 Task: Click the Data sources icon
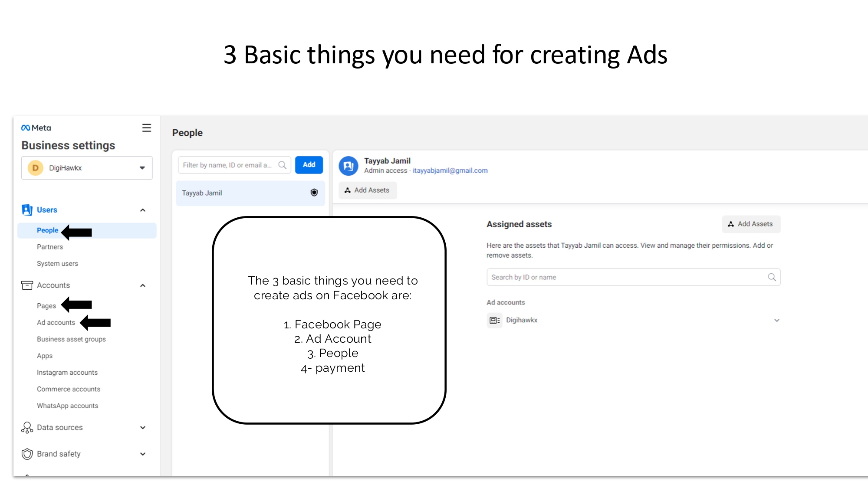(x=27, y=428)
